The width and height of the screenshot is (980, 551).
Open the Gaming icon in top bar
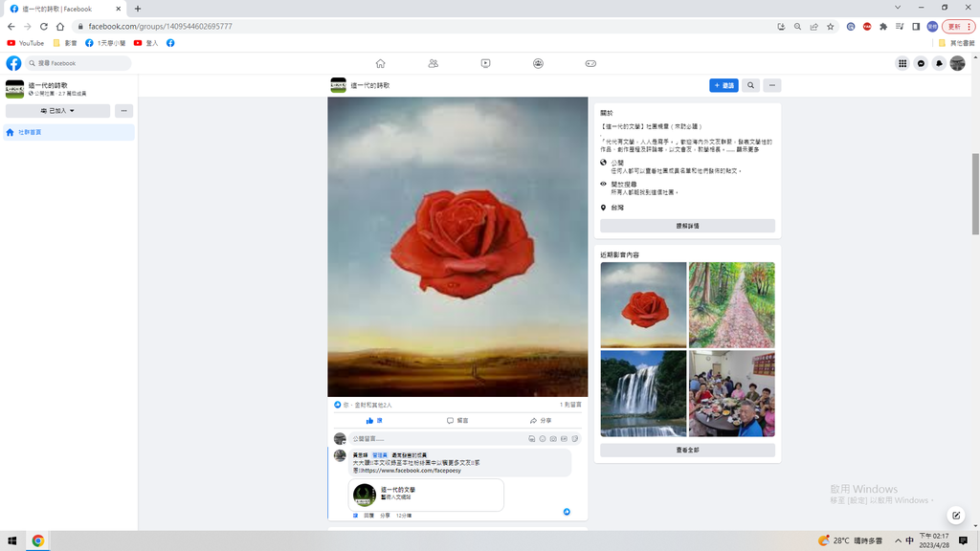[x=590, y=63]
